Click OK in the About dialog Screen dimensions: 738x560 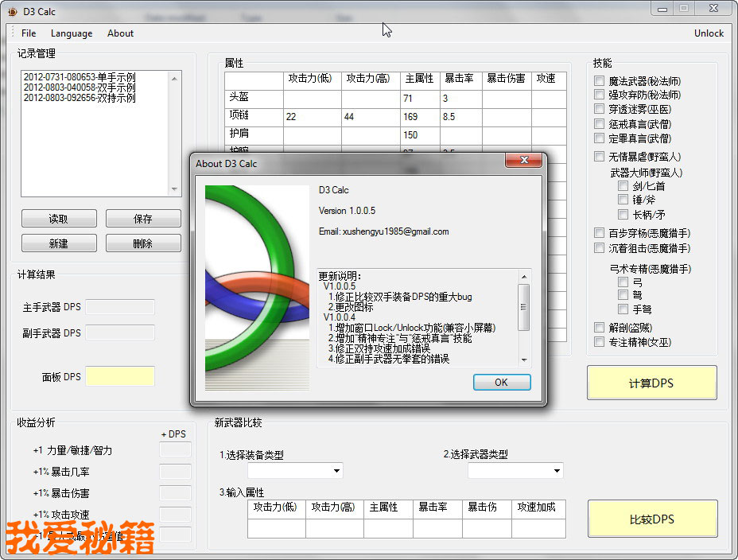point(501,382)
